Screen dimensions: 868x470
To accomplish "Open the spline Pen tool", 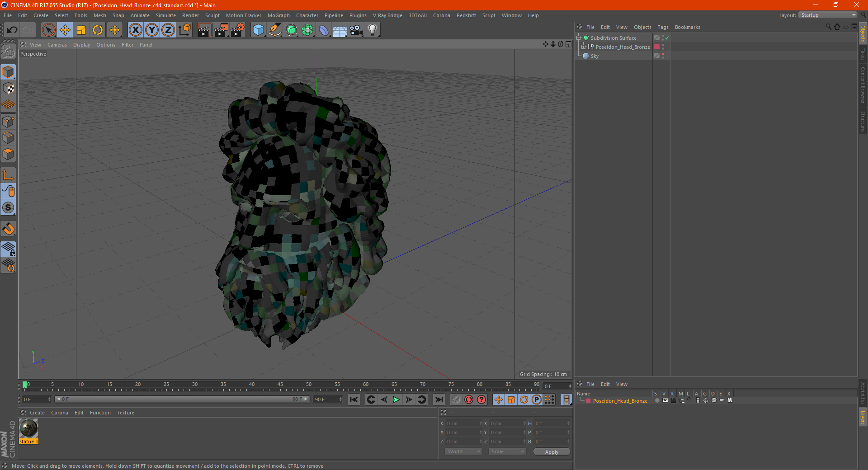I will pyautogui.click(x=275, y=30).
